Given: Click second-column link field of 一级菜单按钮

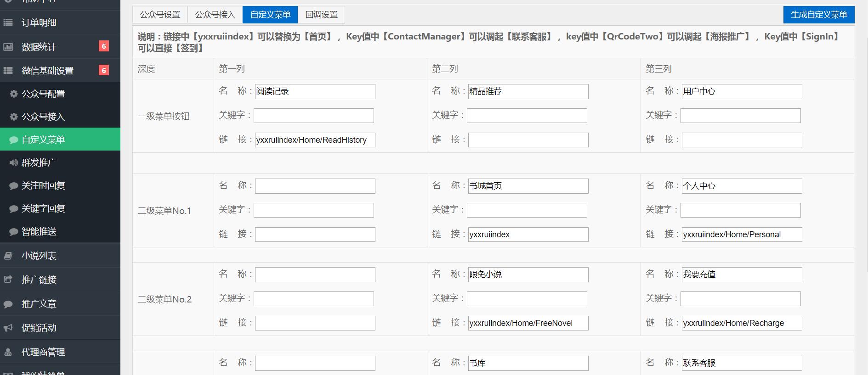Looking at the screenshot, I should [528, 140].
